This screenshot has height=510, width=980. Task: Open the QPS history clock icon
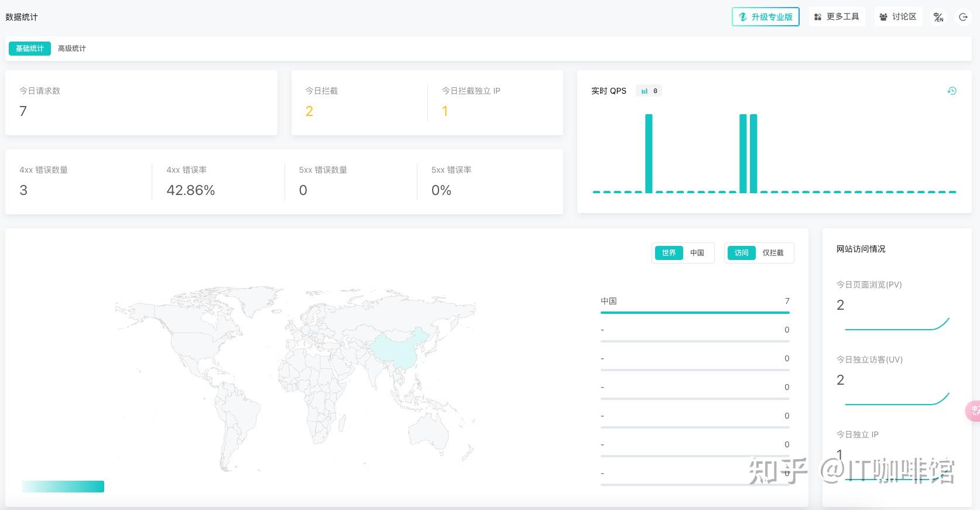[952, 91]
